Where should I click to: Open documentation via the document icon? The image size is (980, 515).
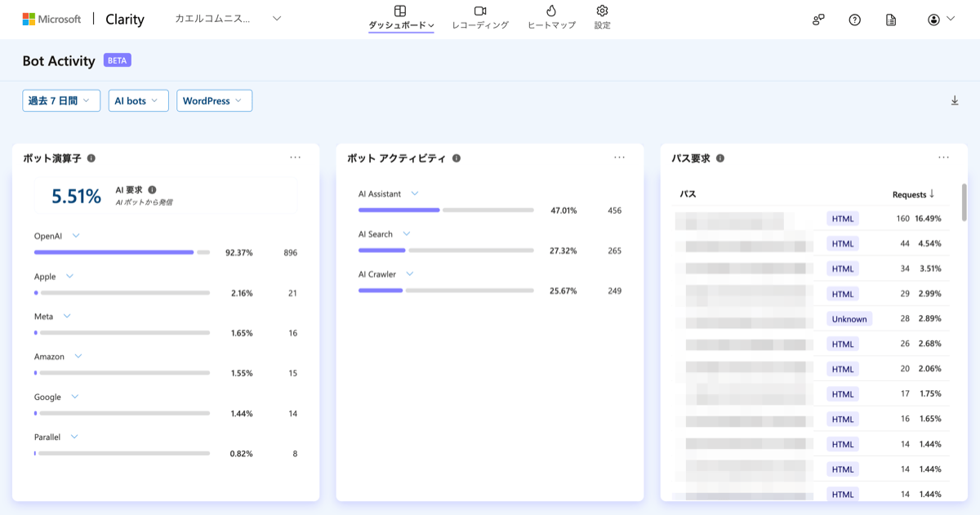click(891, 19)
